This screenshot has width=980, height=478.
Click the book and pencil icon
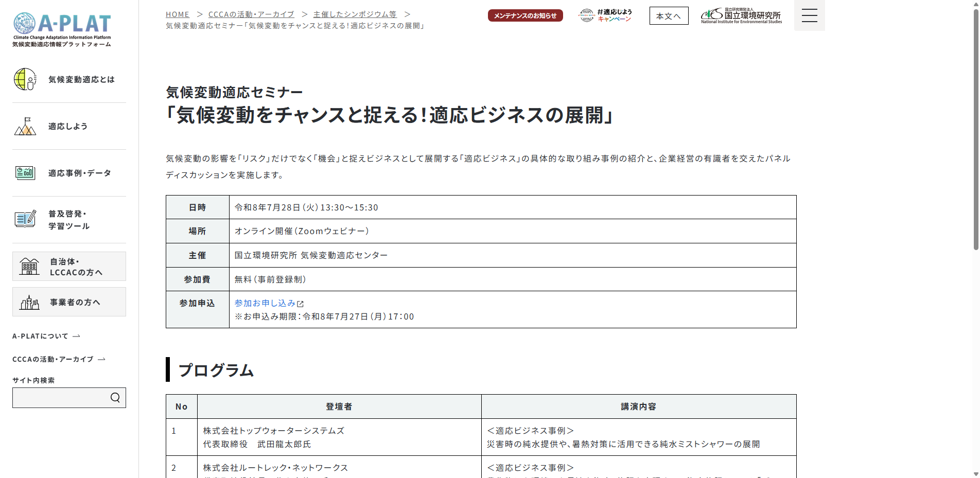(x=25, y=219)
